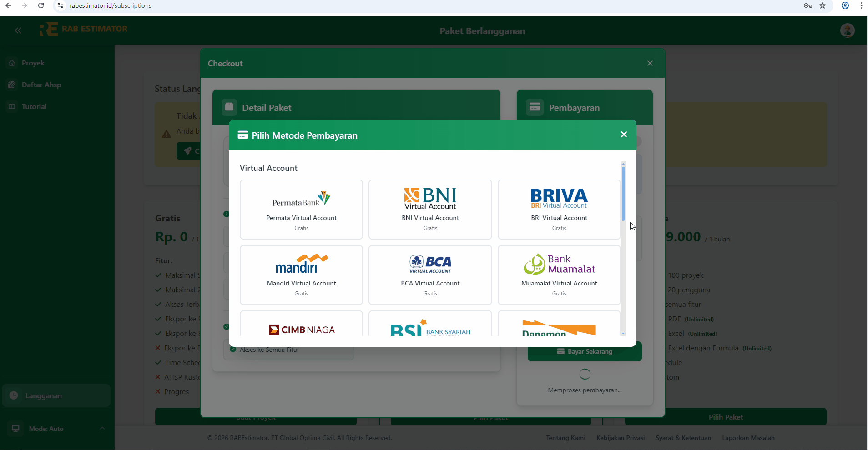Open the user profile avatar menu
Image resolution: width=868 pixels, height=450 pixels.
pos(847,30)
